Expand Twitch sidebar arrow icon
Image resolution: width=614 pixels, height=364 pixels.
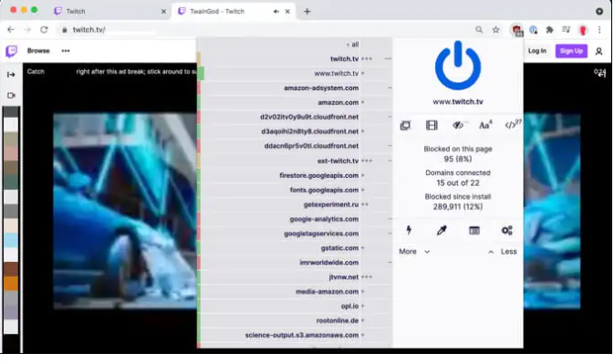click(x=11, y=75)
